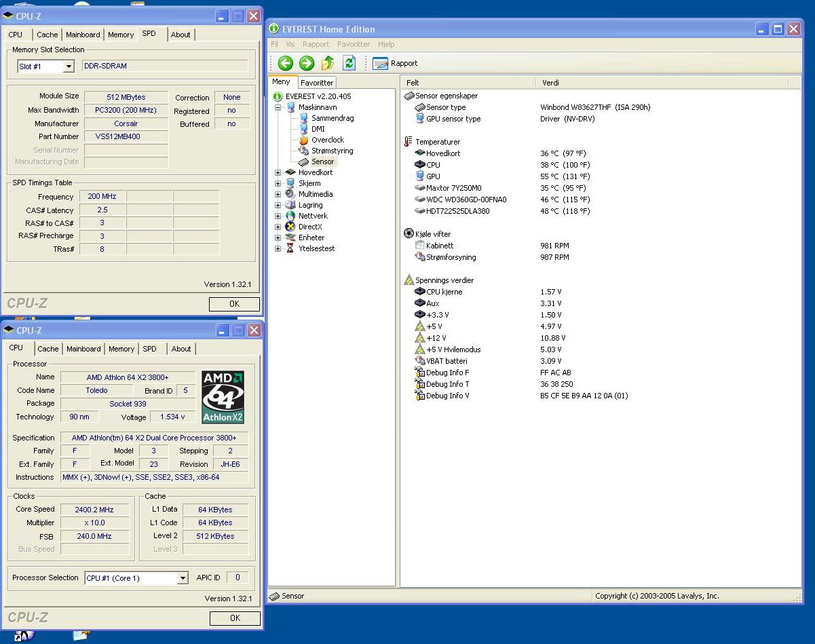This screenshot has height=644, width=815.
Task: Select the Sammendrag item icon in tree
Action: tap(304, 118)
